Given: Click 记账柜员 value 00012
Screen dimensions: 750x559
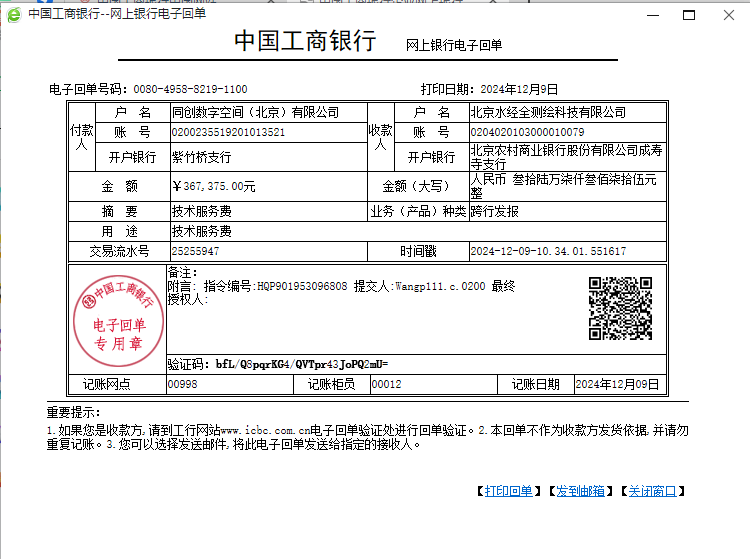Looking at the screenshot, I should 386,384.
